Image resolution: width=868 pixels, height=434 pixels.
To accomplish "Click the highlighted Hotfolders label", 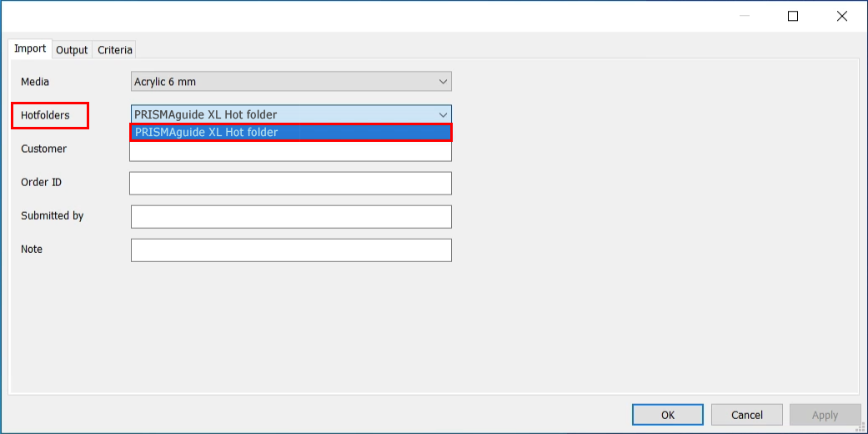I will pyautogui.click(x=45, y=115).
